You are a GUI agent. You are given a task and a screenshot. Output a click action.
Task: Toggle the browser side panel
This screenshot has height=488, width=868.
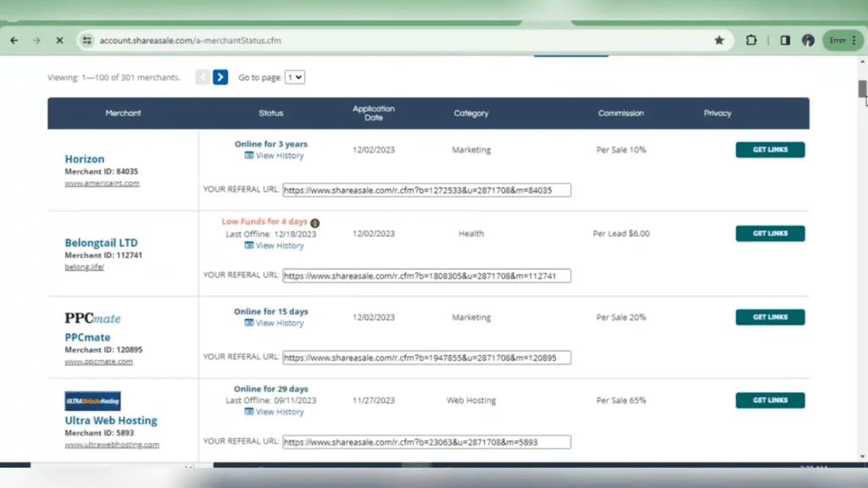click(785, 41)
